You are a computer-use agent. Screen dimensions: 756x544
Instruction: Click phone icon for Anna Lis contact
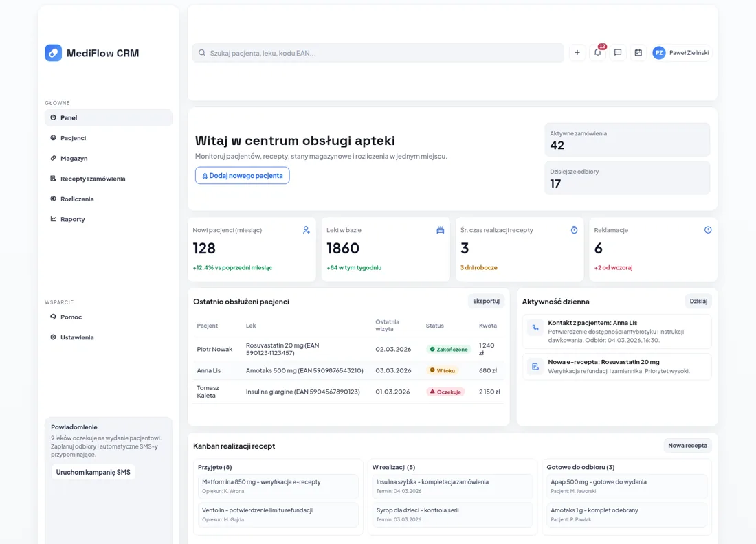[535, 328]
